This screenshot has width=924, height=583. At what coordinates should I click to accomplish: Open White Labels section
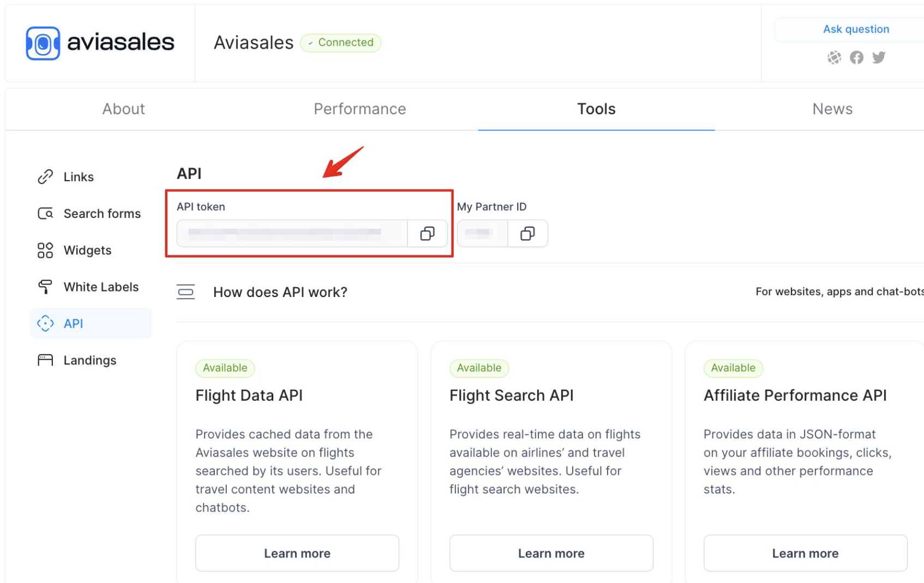pos(100,287)
